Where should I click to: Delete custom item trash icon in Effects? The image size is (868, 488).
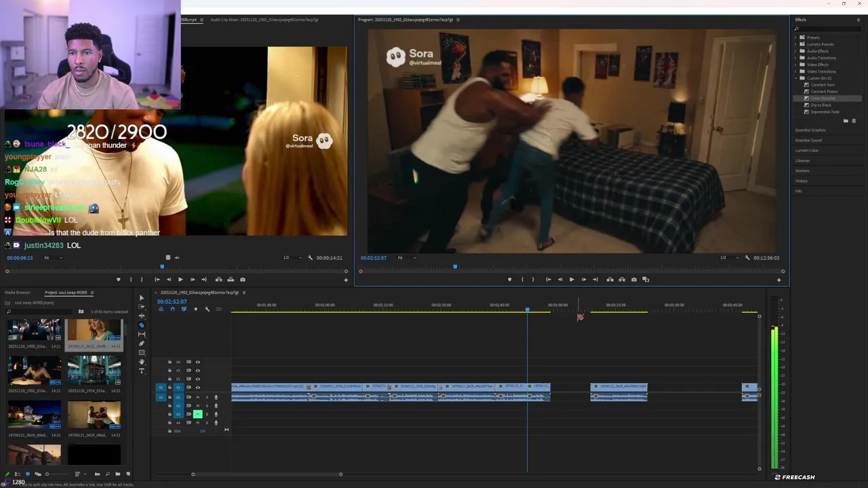[x=854, y=121]
